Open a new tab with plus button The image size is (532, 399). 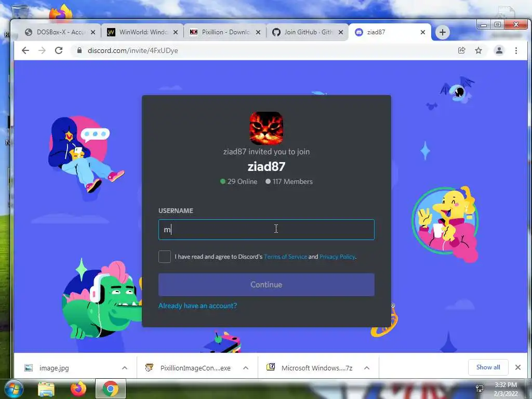coord(443,32)
